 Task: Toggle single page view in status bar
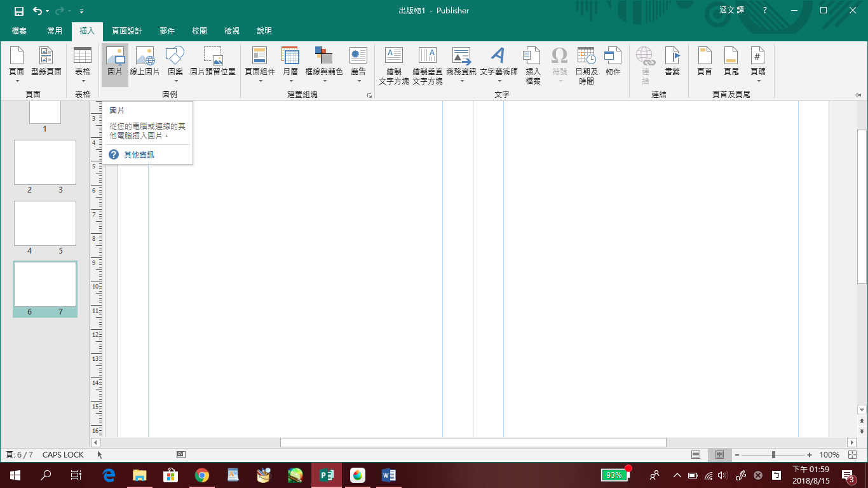click(x=696, y=455)
